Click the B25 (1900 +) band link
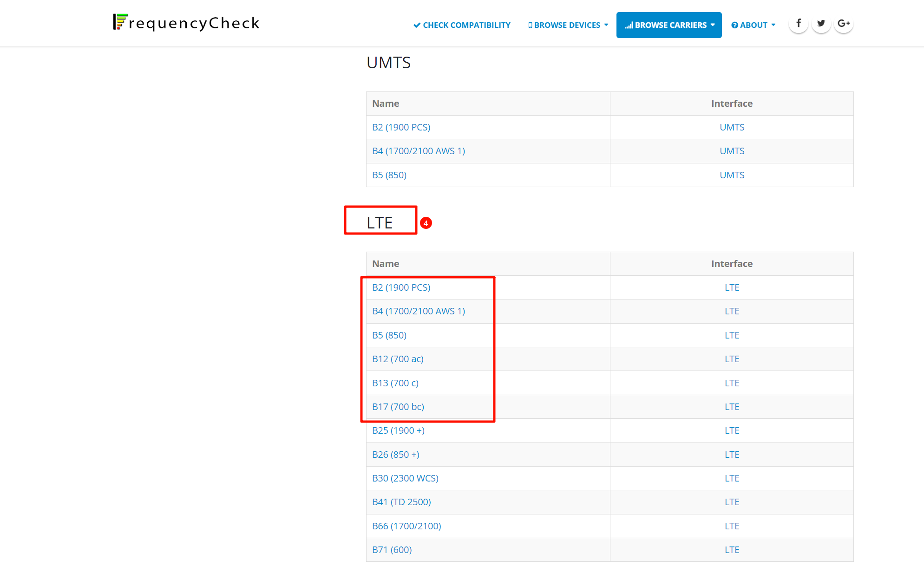 (398, 430)
